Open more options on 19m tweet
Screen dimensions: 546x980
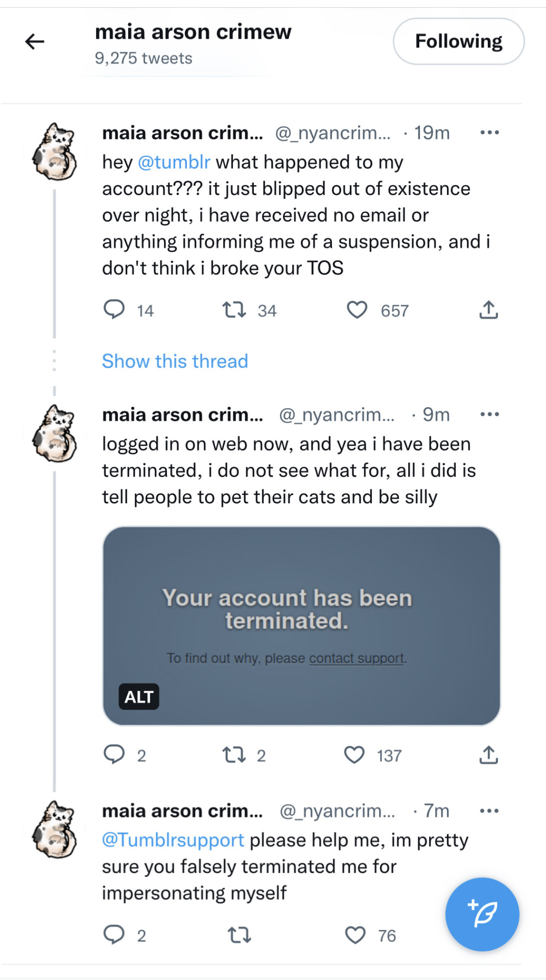[x=489, y=133]
